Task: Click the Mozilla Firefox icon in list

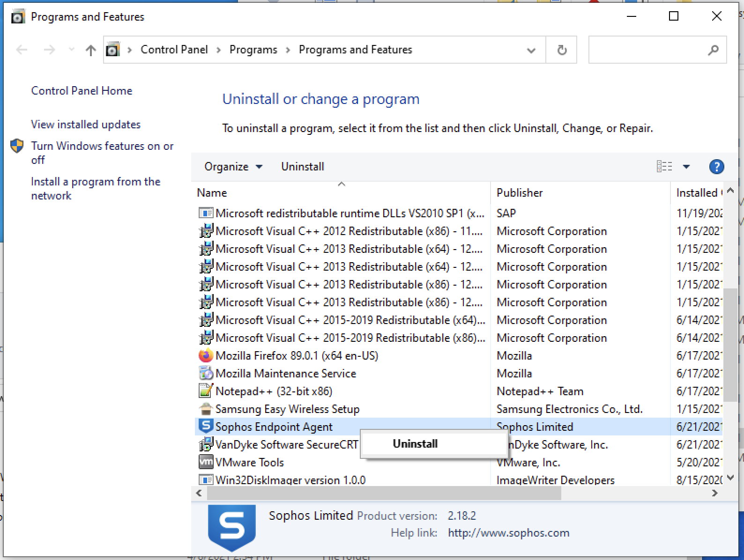Action: click(x=206, y=356)
